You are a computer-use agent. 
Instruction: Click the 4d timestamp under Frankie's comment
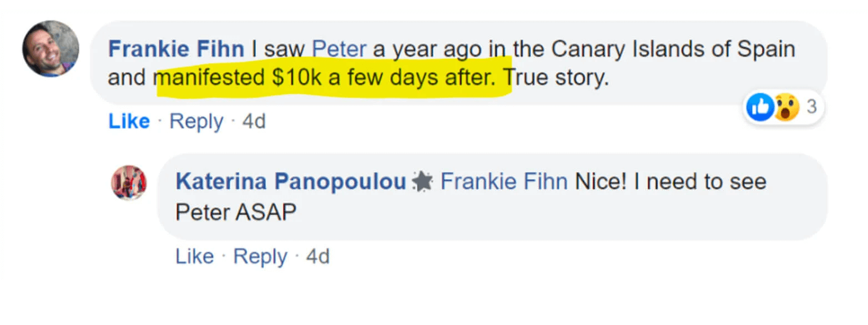pyautogui.click(x=254, y=121)
